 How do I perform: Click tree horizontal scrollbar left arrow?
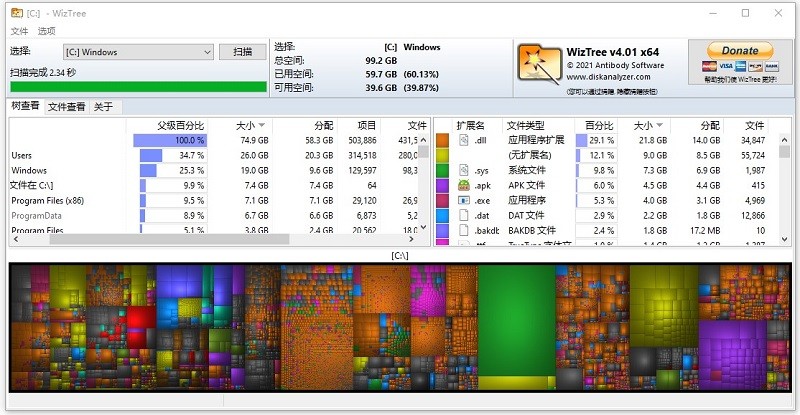point(16,239)
